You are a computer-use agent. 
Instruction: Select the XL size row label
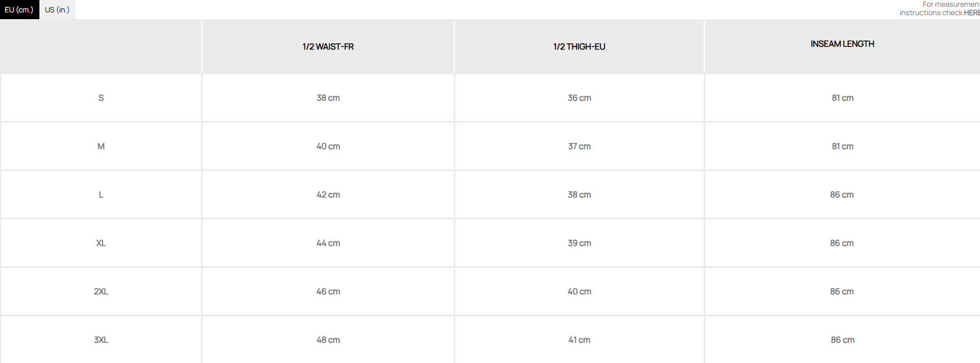click(101, 243)
